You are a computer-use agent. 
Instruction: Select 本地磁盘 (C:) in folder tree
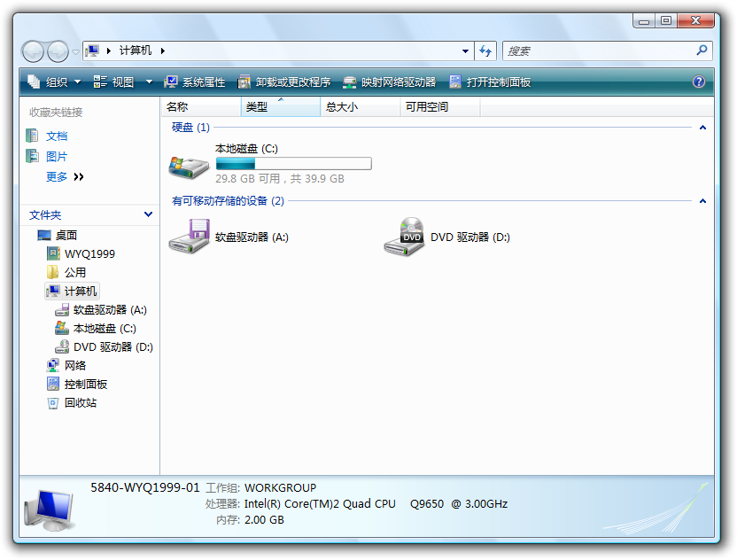(x=105, y=328)
